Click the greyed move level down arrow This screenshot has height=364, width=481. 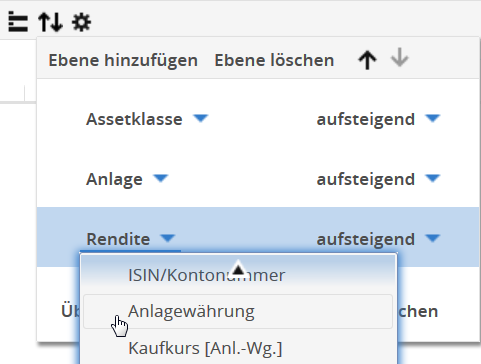(399, 58)
